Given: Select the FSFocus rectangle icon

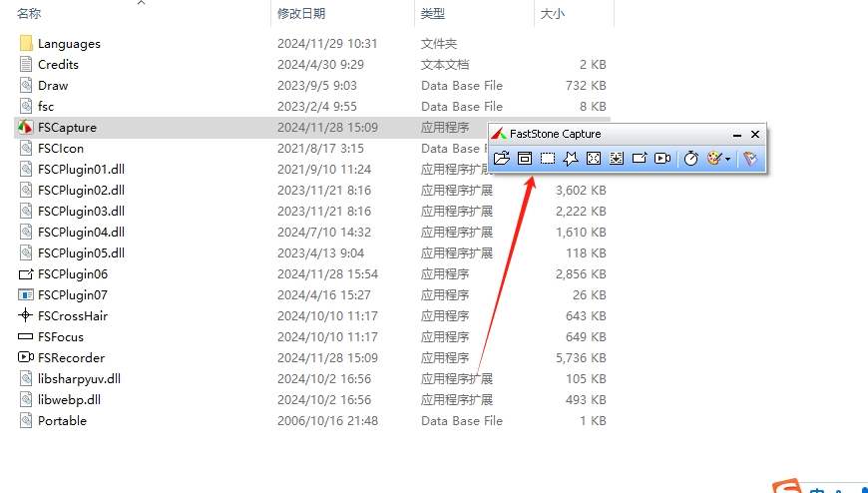Looking at the screenshot, I should [x=26, y=336].
